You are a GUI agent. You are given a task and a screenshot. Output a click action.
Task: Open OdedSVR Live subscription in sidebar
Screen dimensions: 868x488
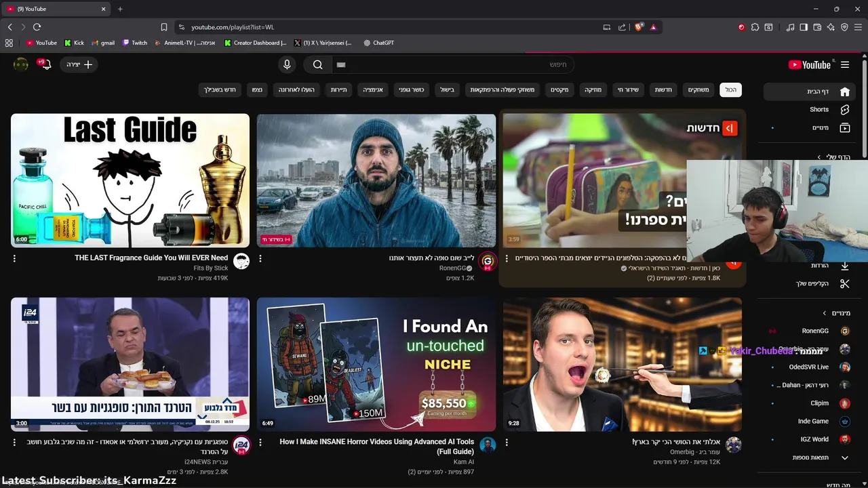coord(809,367)
